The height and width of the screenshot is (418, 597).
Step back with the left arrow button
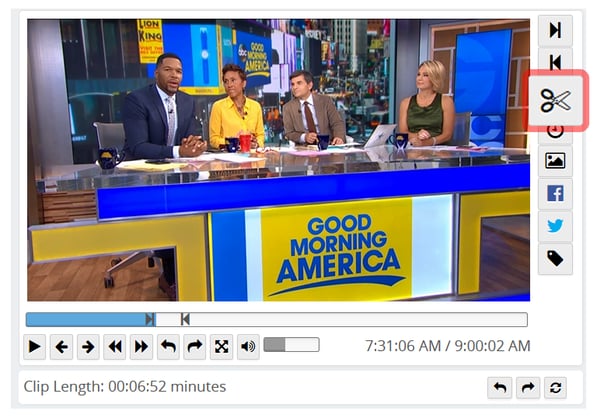click(x=61, y=347)
